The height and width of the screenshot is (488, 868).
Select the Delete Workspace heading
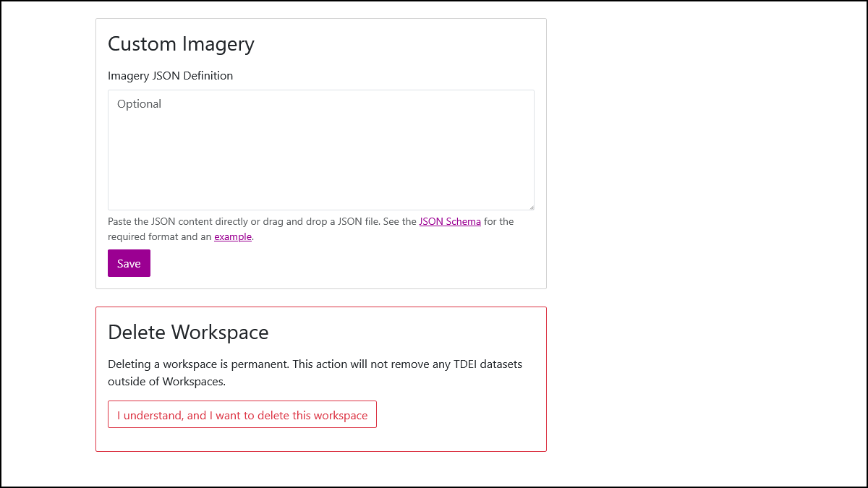coord(187,332)
